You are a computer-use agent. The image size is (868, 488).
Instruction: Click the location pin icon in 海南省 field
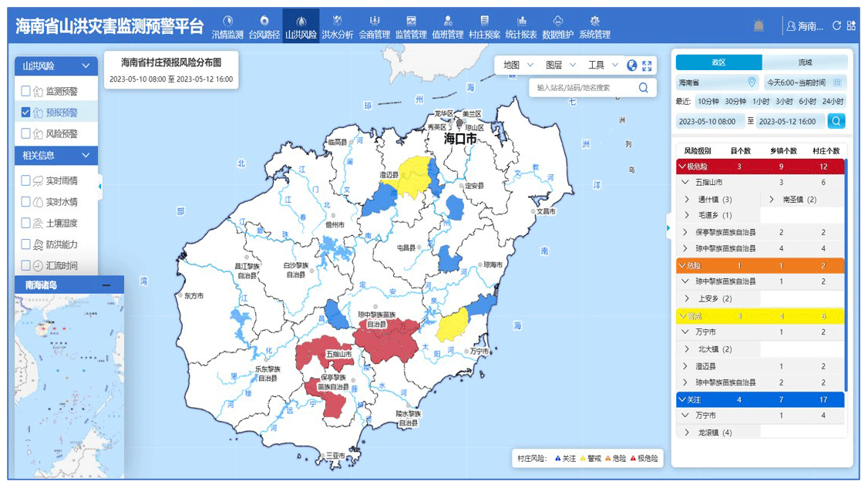tap(752, 82)
